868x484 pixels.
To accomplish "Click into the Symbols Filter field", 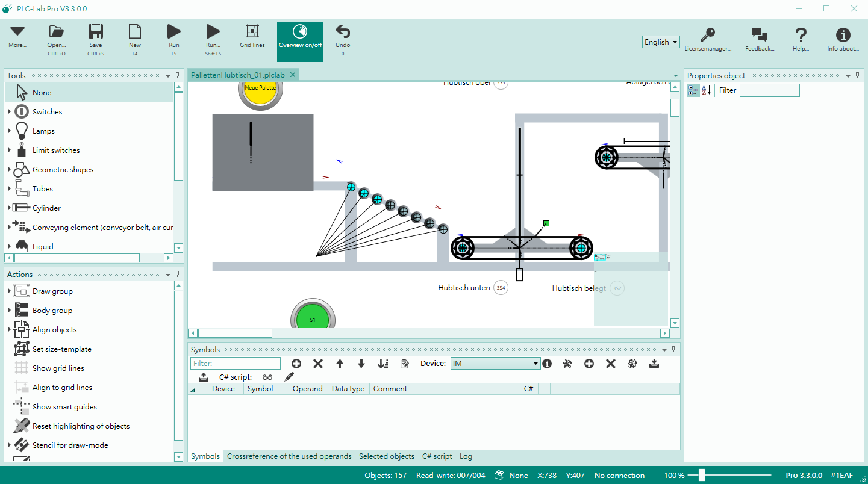I will (x=236, y=364).
